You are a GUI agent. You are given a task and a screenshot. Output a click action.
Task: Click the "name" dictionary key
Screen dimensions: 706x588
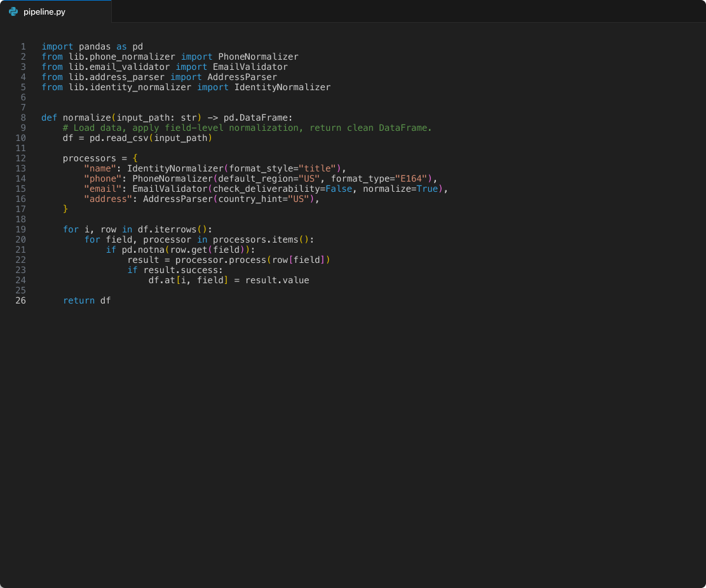100,169
